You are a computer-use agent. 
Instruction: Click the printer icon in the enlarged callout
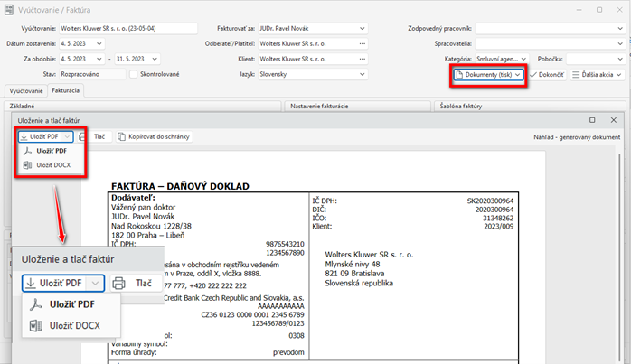point(118,283)
